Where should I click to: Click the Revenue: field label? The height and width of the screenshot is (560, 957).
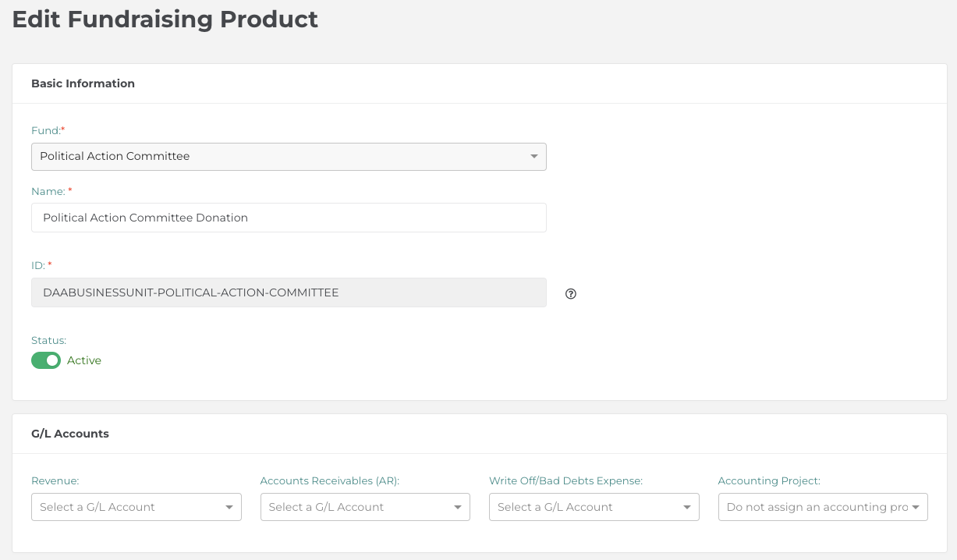click(x=55, y=480)
